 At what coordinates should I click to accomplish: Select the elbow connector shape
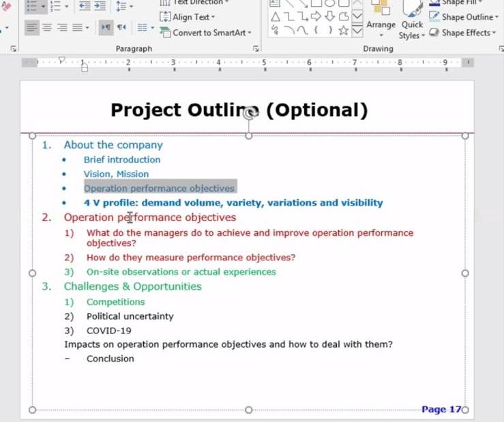click(x=289, y=16)
